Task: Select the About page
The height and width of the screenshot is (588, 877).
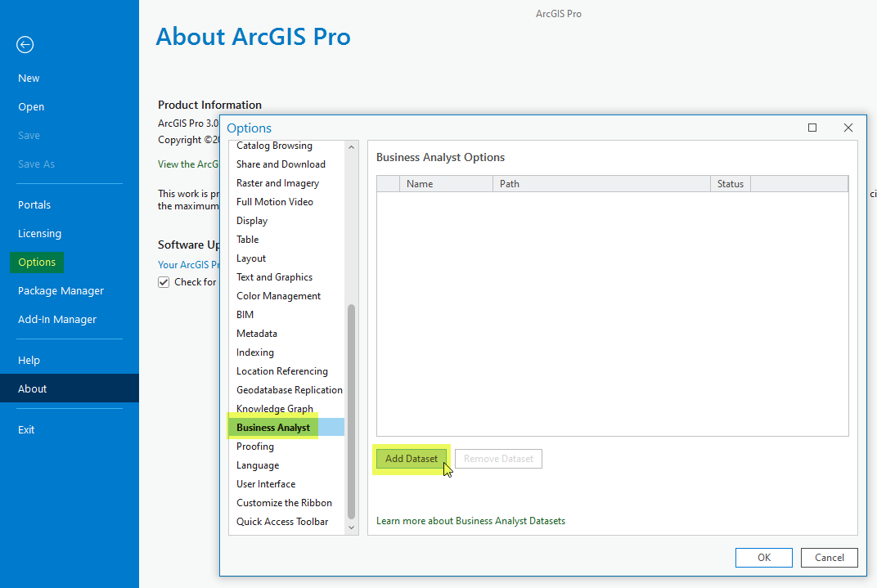Action: [70, 388]
